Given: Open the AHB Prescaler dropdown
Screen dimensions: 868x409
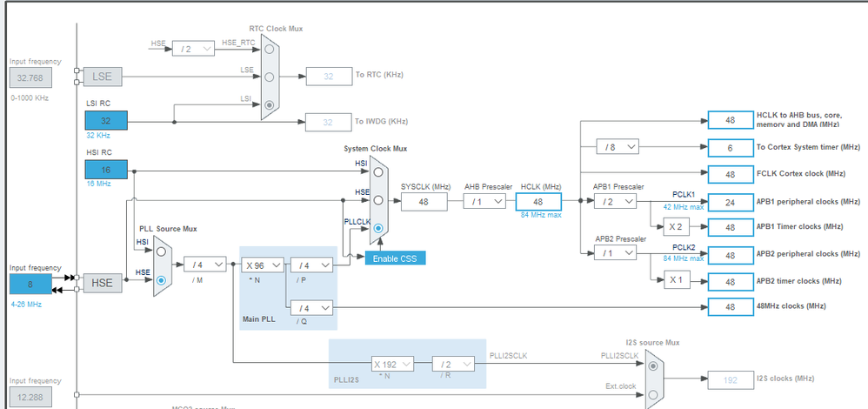Looking at the screenshot, I should click(484, 202).
